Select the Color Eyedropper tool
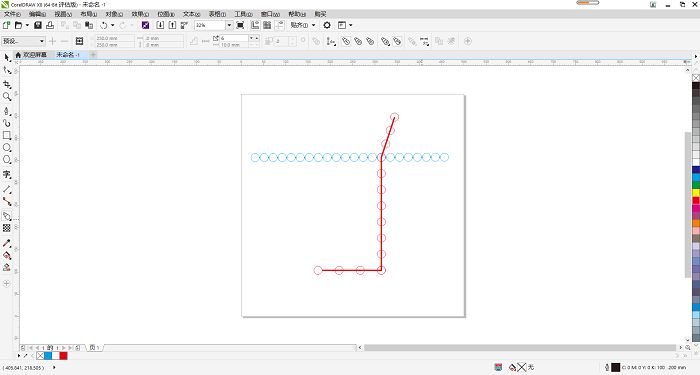 pyautogui.click(x=7, y=243)
